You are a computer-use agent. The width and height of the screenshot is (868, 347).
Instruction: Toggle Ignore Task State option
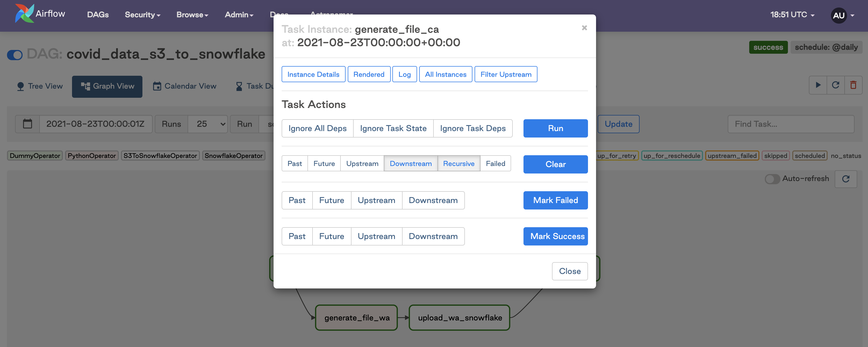click(x=393, y=128)
